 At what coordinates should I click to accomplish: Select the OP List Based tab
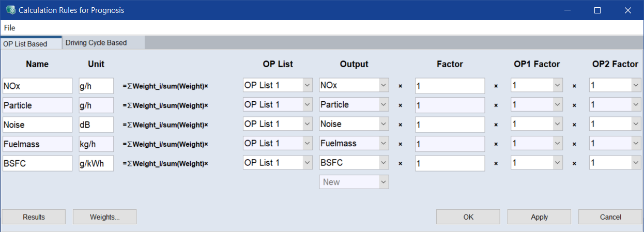25,44
